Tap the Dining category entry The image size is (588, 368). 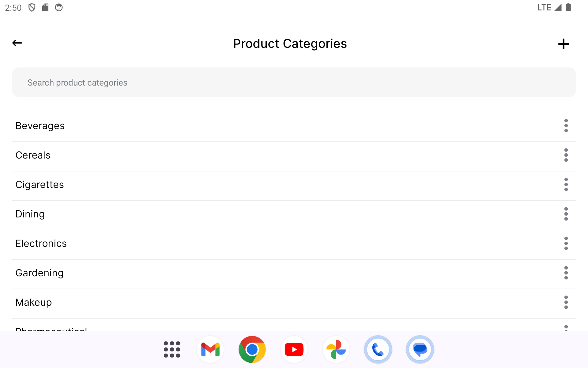point(30,214)
